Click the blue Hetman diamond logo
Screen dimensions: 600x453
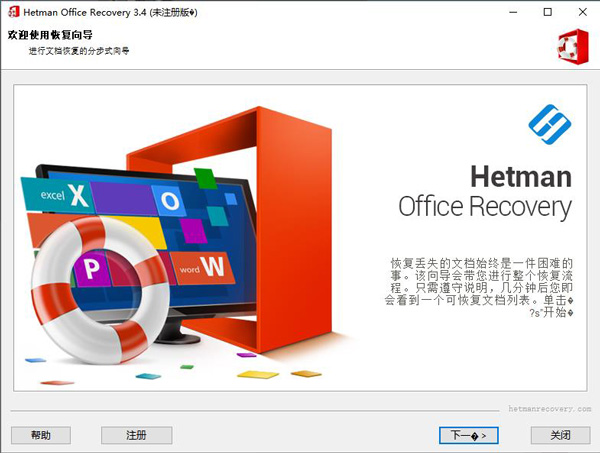550,124
